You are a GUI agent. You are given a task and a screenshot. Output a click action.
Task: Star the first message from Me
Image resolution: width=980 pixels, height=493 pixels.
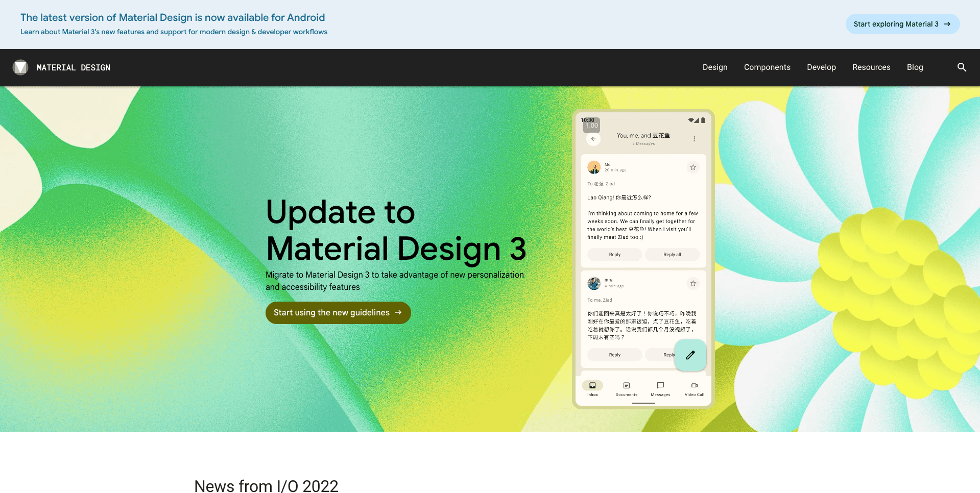693,167
